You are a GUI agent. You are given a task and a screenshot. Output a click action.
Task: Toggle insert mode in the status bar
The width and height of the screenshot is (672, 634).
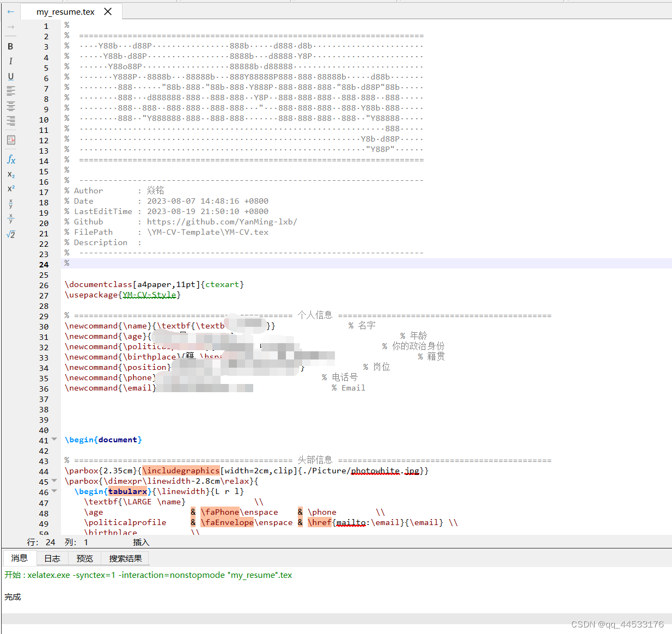coord(141,542)
